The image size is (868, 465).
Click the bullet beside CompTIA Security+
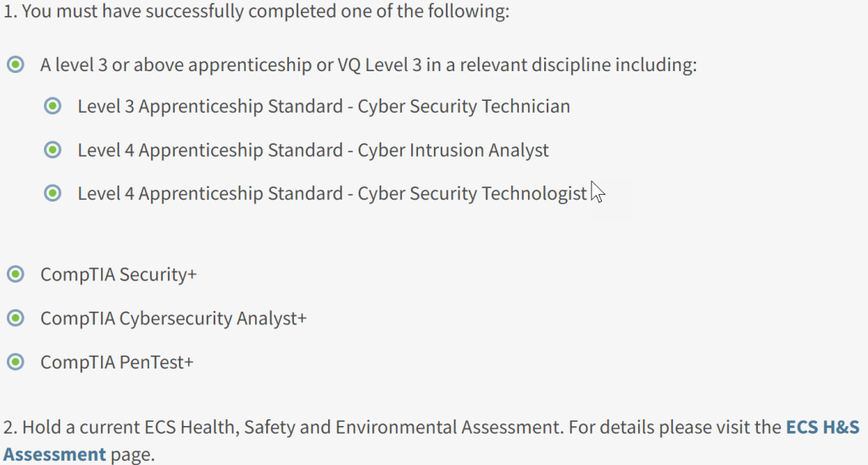pyautogui.click(x=15, y=274)
